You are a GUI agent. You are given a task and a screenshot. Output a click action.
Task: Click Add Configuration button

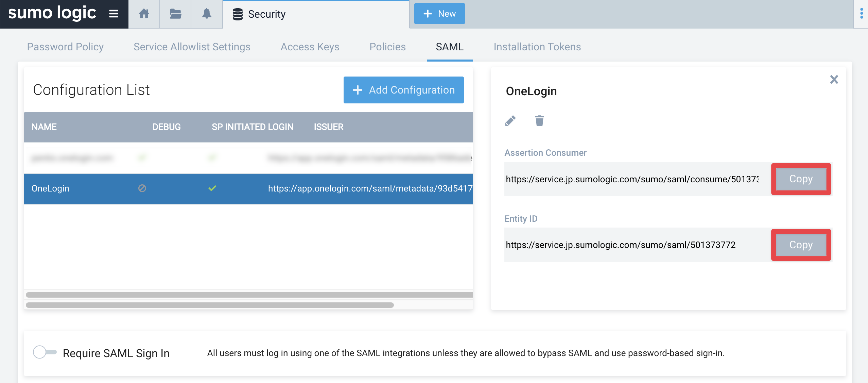[x=404, y=90]
